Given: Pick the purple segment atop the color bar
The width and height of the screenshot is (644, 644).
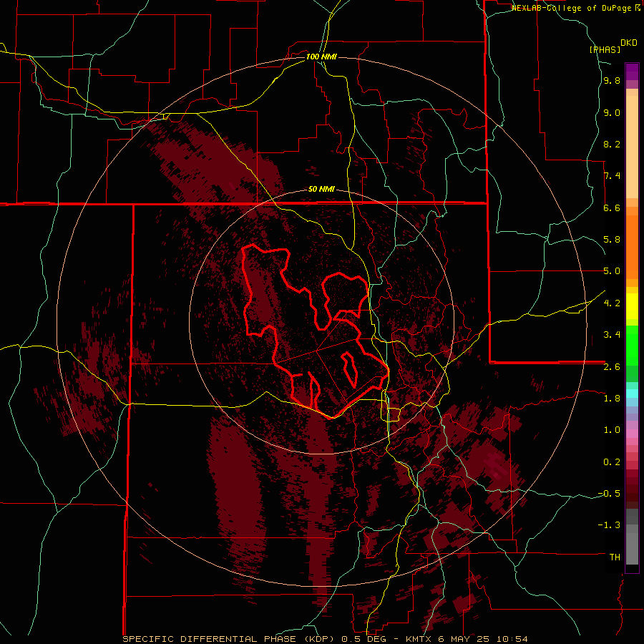Looking at the screenshot, I should [x=632, y=72].
